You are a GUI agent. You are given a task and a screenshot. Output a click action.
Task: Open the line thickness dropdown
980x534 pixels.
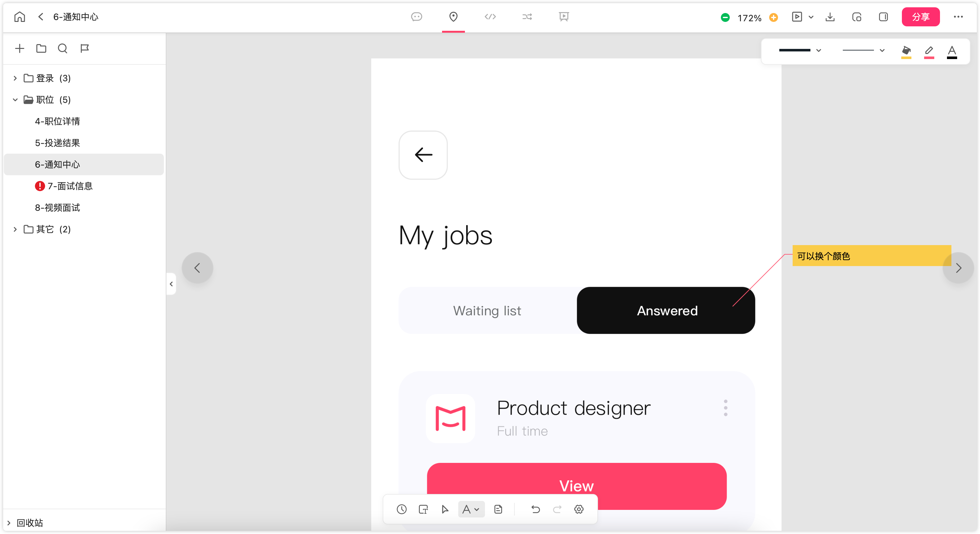click(x=800, y=50)
